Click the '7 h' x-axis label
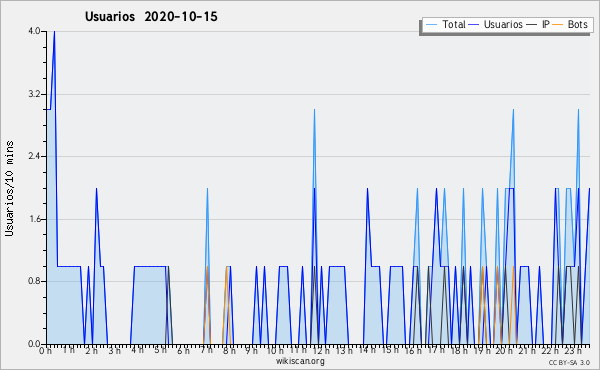Image resolution: width=600 pixels, height=370 pixels. click(x=206, y=350)
